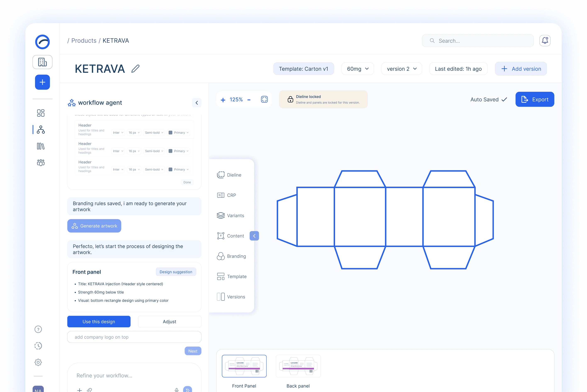
Task: Open the history clock icon in the sidebar
Action: pos(38,346)
